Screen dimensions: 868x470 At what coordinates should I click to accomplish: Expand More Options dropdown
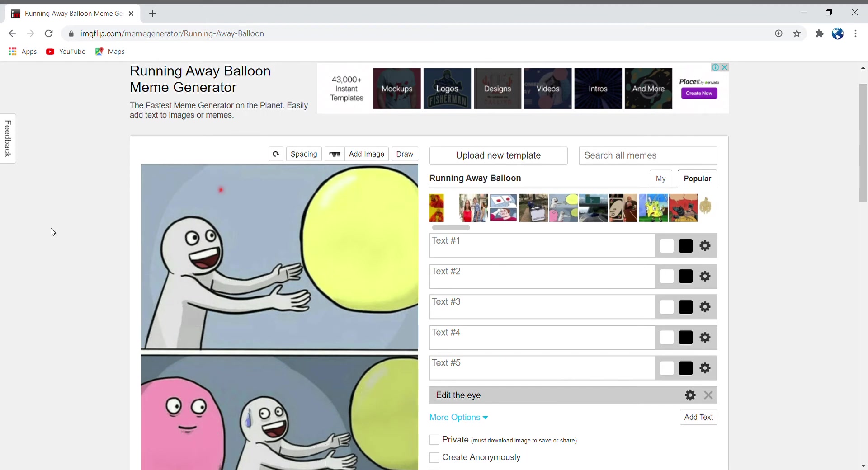(458, 417)
